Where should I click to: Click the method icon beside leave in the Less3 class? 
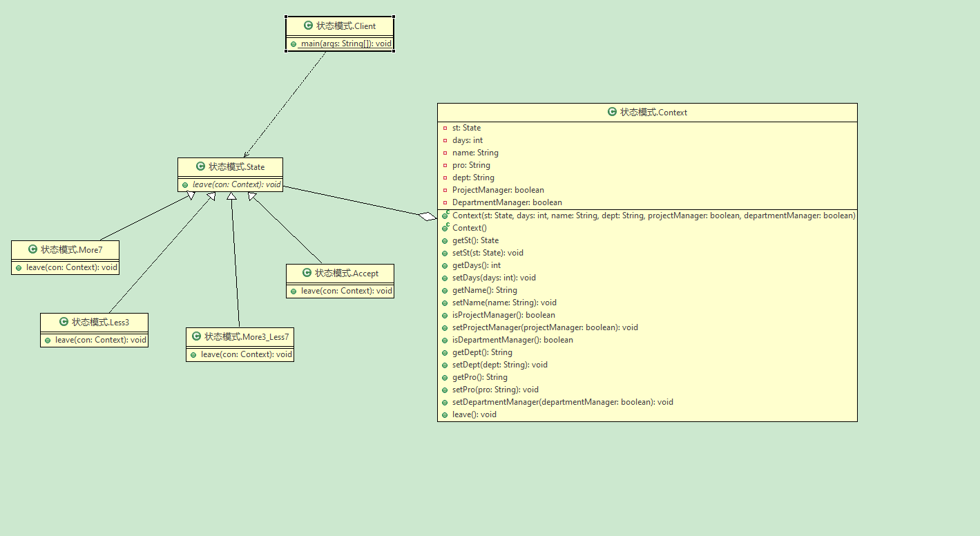(48, 340)
